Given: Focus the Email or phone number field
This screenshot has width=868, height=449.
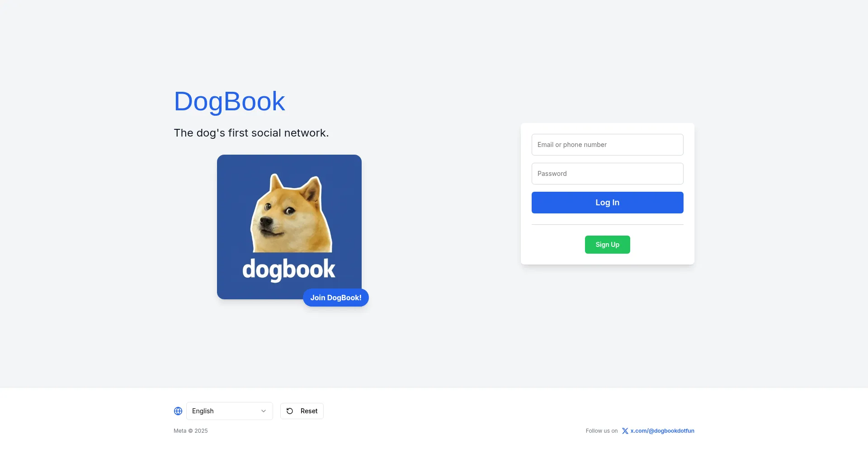Looking at the screenshot, I should [607, 145].
